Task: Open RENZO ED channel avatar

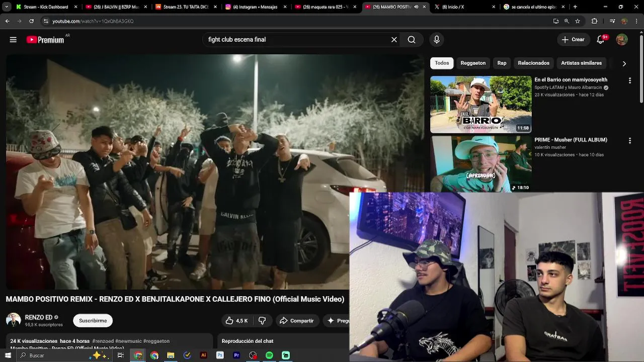Action: [x=14, y=320]
